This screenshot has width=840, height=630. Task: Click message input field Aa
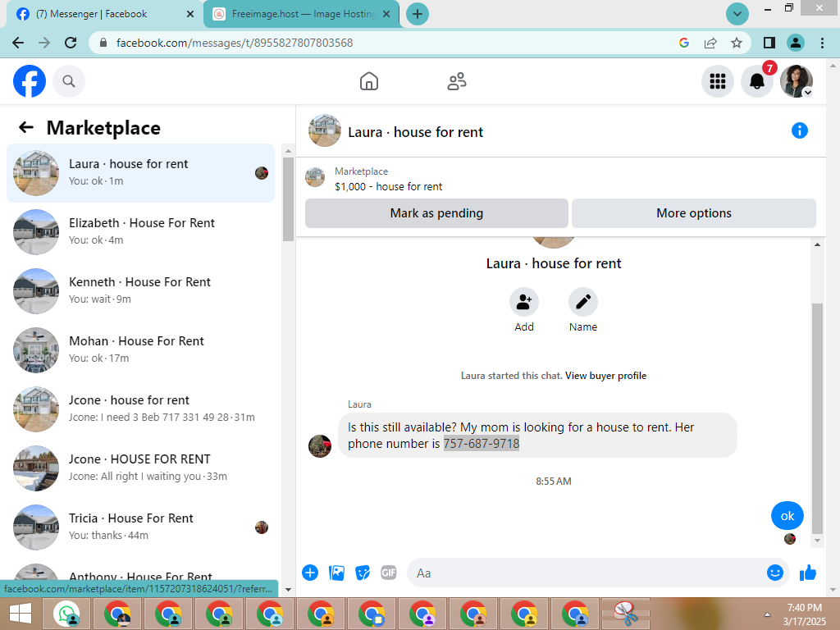(x=587, y=573)
